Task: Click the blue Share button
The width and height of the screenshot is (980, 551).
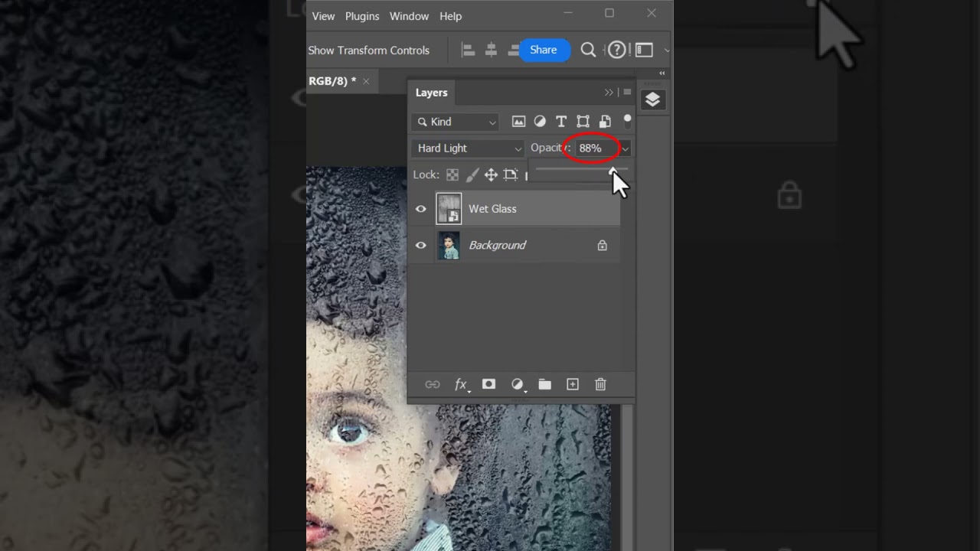Action: tap(544, 50)
